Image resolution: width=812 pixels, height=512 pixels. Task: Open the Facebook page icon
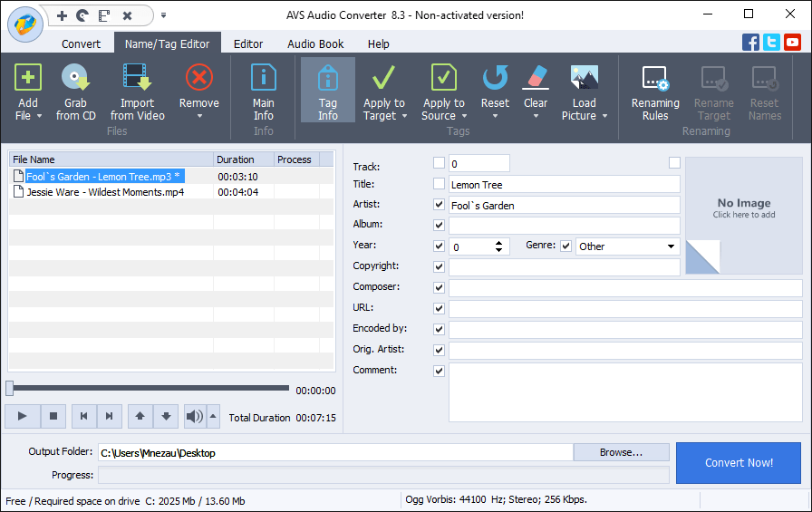750,42
